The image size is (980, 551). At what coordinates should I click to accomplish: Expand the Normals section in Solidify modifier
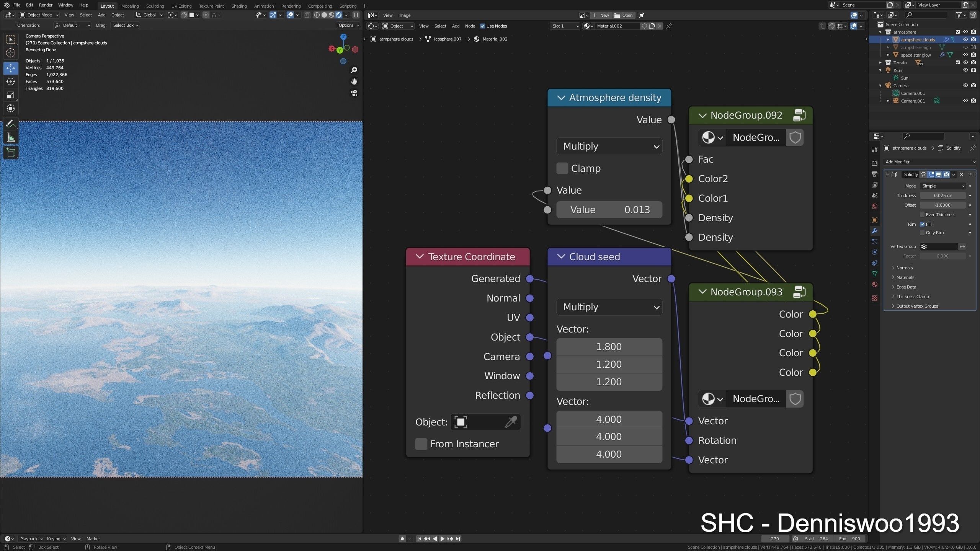coord(904,268)
